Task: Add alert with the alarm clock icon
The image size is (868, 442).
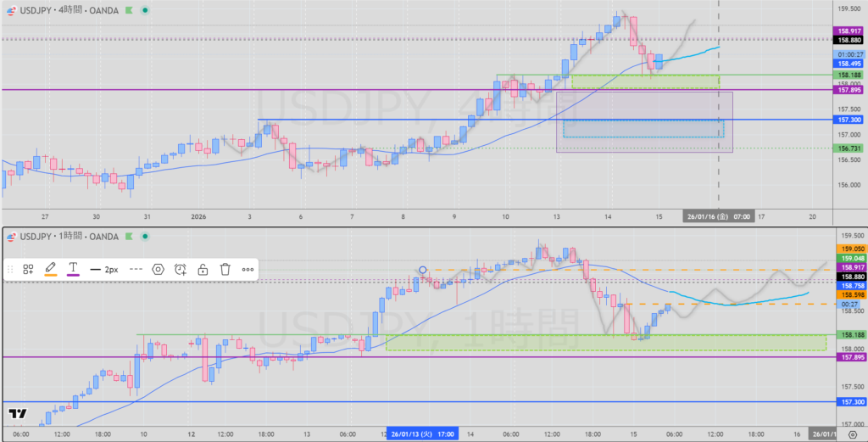Action: tap(181, 269)
